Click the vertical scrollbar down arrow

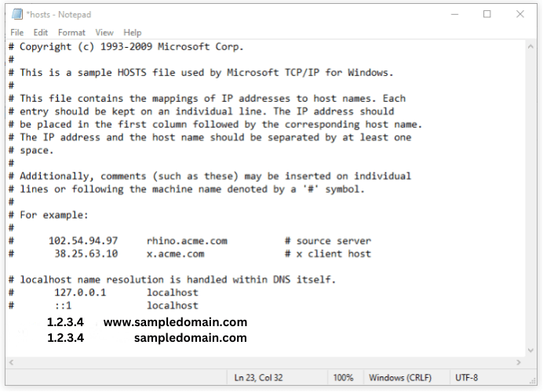(531, 350)
